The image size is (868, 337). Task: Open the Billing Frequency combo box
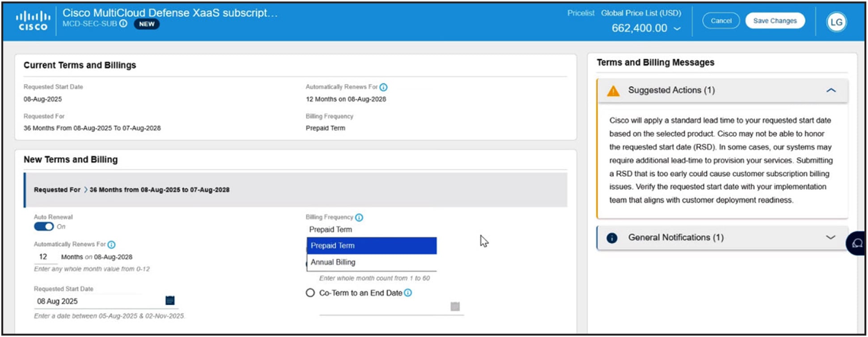(x=371, y=230)
